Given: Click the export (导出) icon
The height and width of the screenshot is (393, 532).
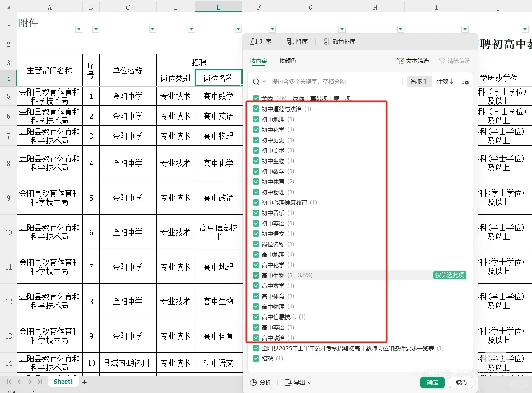Looking at the screenshot, I should point(289,382).
